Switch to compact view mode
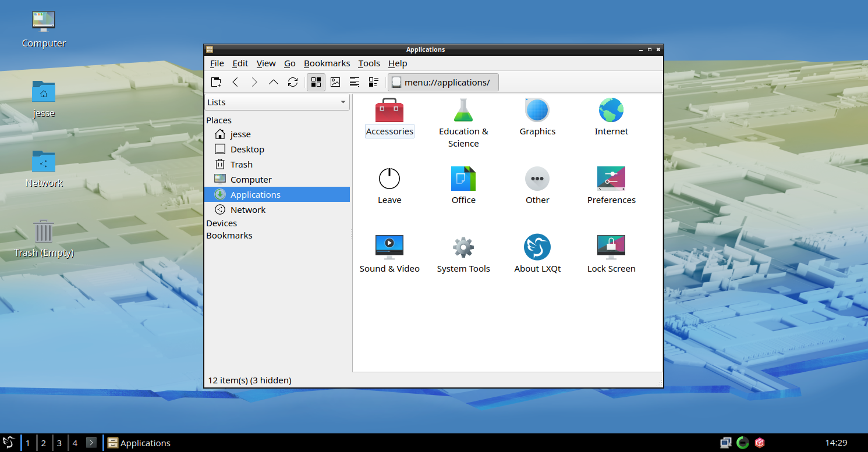 [x=355, y=82]
